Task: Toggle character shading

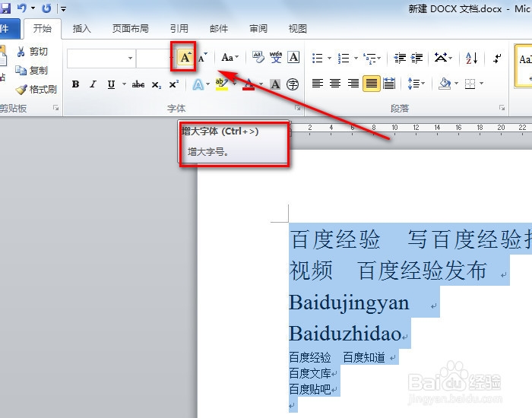Action: pyautogui.click(x=275, y=84)
